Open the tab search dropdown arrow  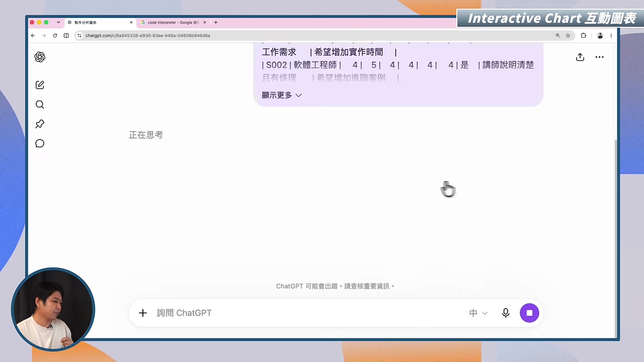click(58, 23)
